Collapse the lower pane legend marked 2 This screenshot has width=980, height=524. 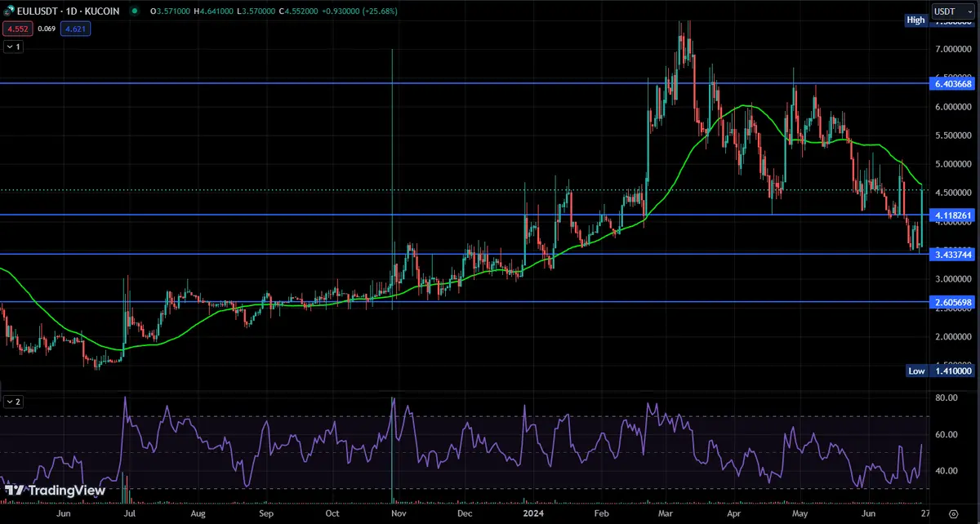[13, 402]
